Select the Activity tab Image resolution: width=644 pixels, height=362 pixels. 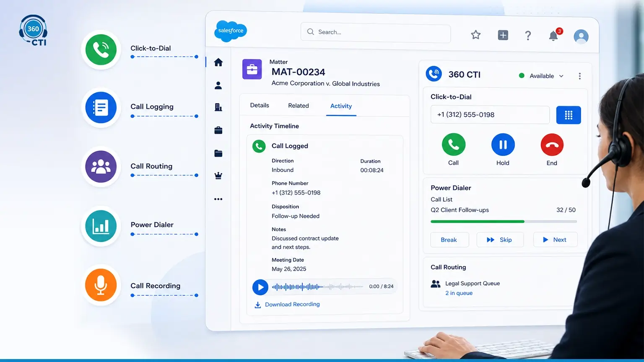click(x=341, y=106)
